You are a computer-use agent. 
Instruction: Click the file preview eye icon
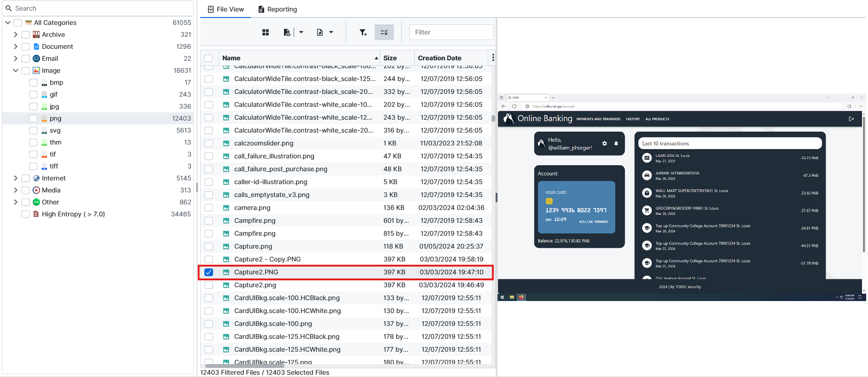287,32
